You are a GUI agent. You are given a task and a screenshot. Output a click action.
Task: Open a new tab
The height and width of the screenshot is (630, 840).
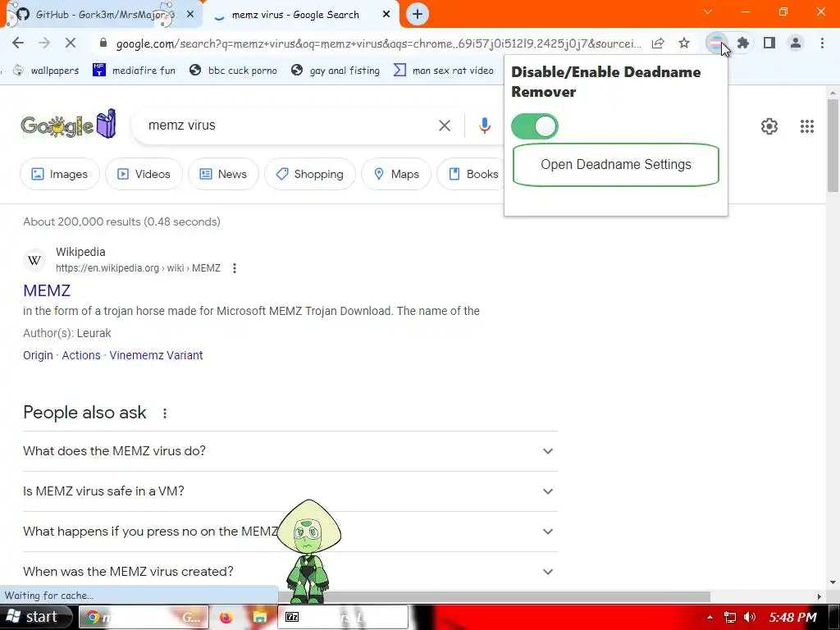click(418, 15)
